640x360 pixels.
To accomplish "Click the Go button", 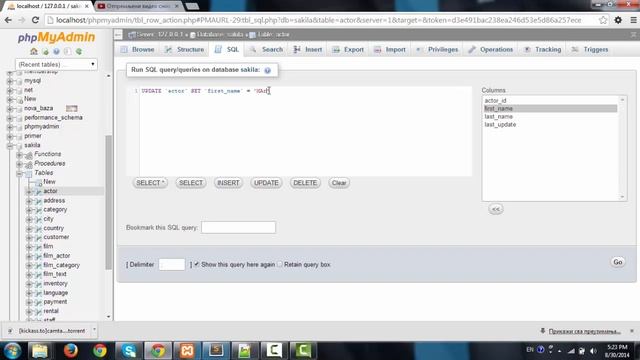I will tap(618, 262).
